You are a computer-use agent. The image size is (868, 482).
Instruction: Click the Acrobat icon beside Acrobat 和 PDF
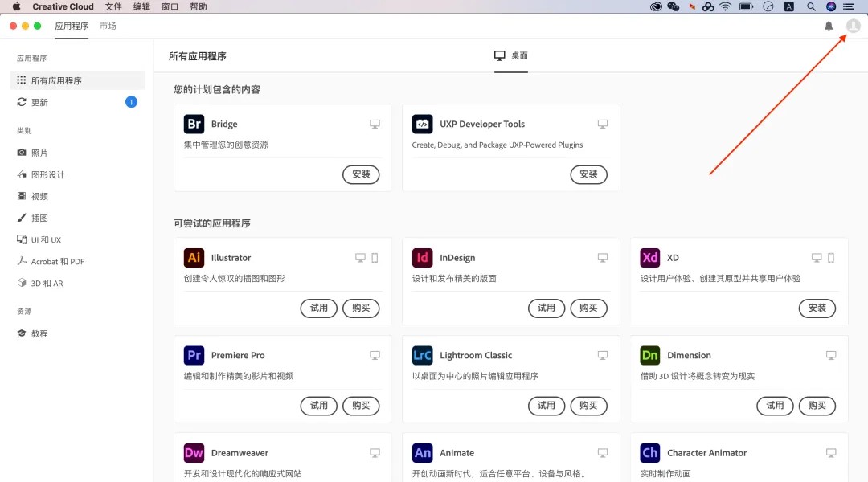pyautogui.click(x=22, y=261)
